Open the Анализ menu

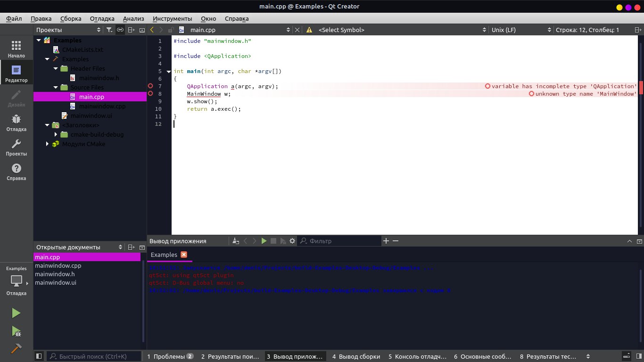(133, 19)
